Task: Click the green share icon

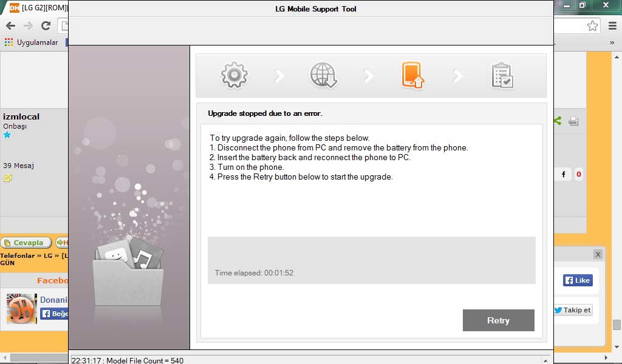Action: 558,121
